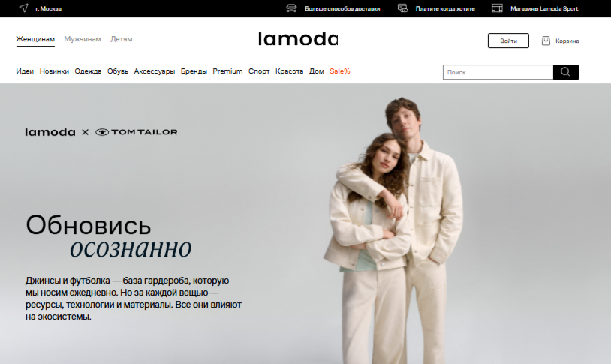The width and height of the screenshot is (611, 364).
Task: Open the Sale% section
Action: [x=340, y=71]
